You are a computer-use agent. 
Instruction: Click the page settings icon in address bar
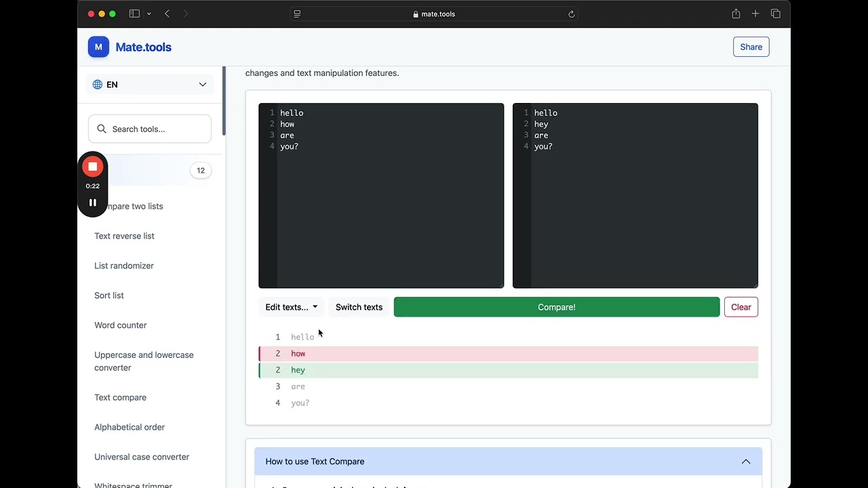[x=297, y=14]
